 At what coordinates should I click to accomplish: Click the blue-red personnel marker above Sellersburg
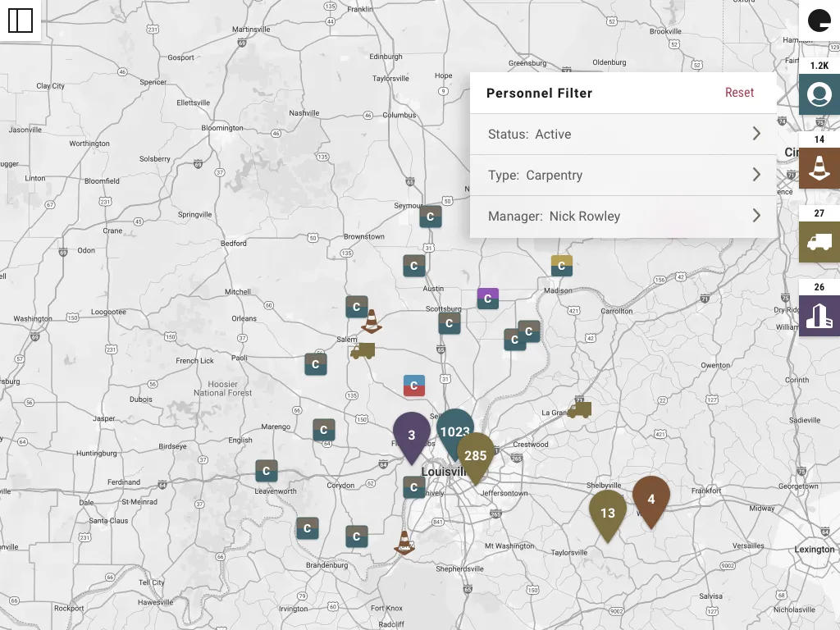coord(414,386)
